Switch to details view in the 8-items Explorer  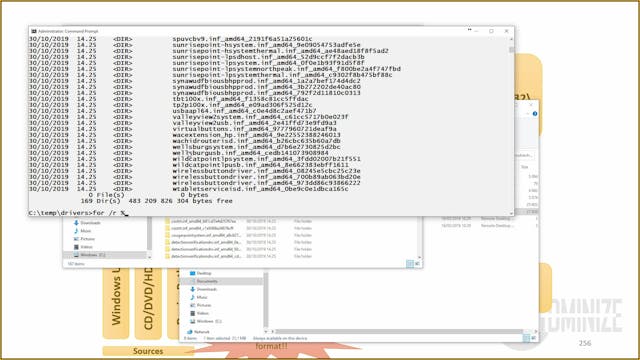click(x=526, y=338)
